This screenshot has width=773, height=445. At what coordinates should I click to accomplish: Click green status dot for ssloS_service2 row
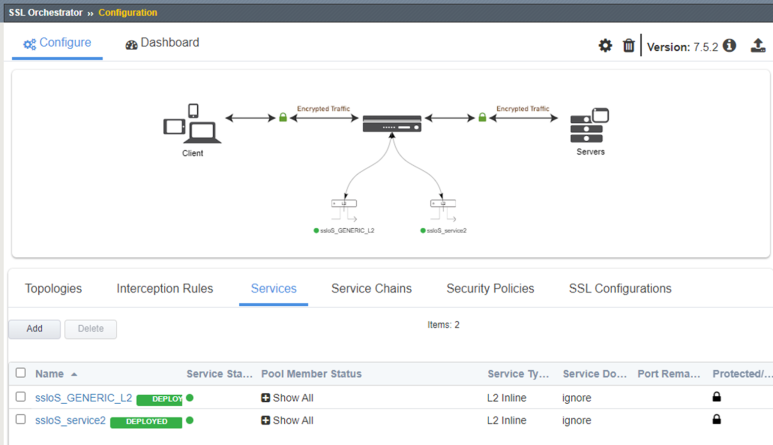click(190, 420)
